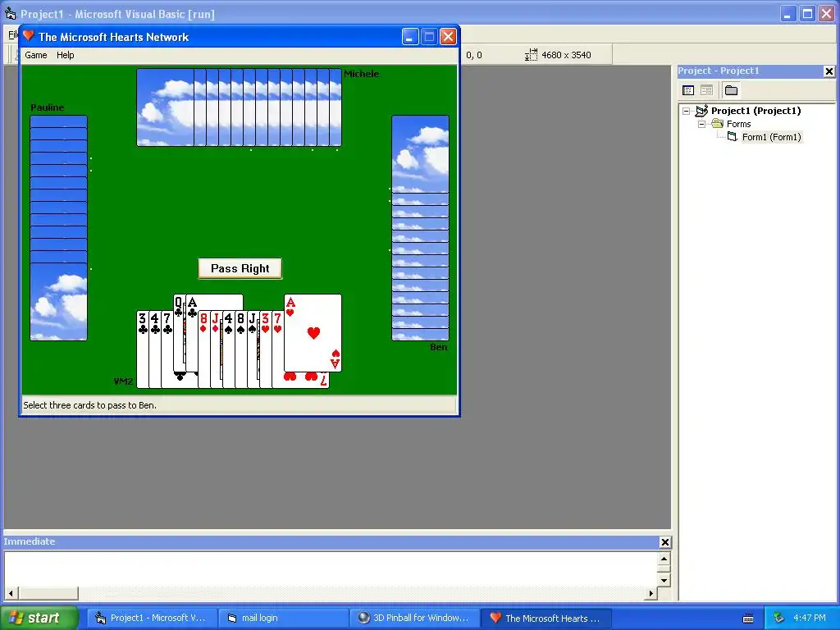Image resolution: width=840 pixels, height=630 pixels.
Task: Select the 4 of spades card
Action: [228, 348]
